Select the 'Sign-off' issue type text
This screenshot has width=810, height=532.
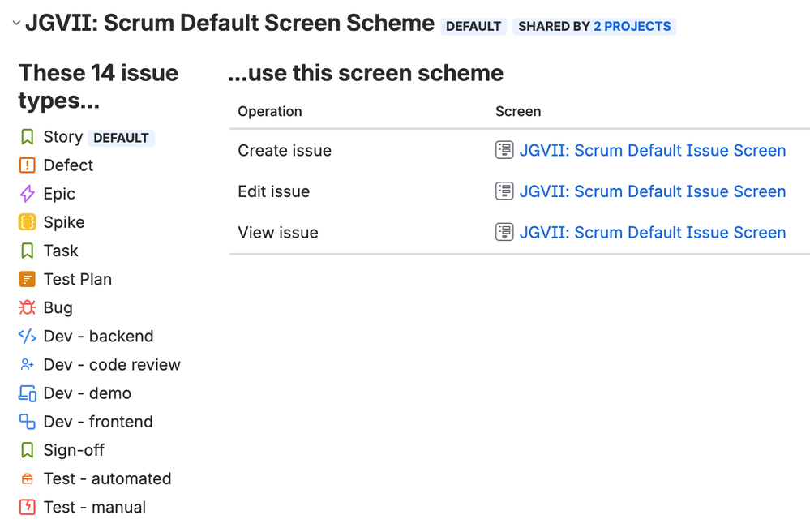pyautogui.click(x=74, y=450)
